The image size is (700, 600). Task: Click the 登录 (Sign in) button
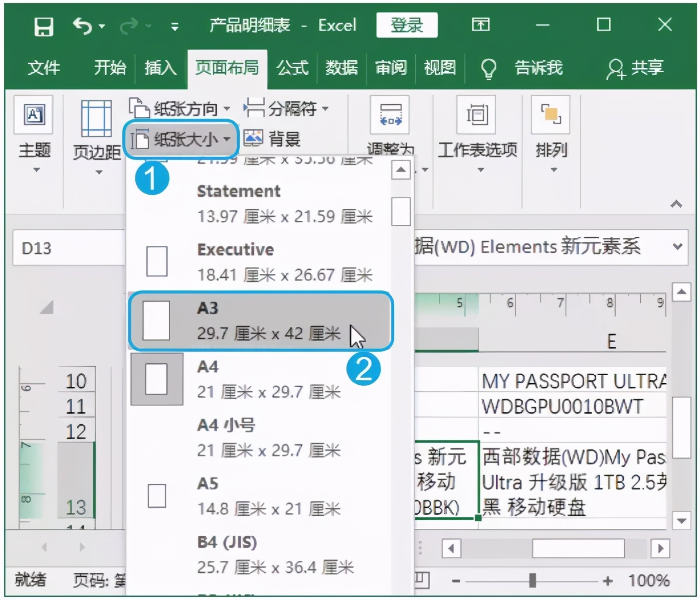click(x=407, y=25)
